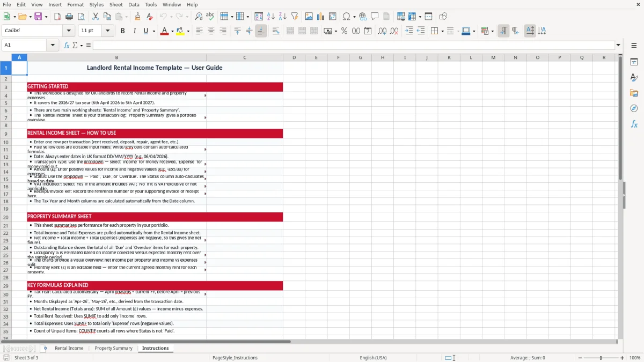Open Sidebar Properties deck

pyautogui.click(x=634, y=62)
